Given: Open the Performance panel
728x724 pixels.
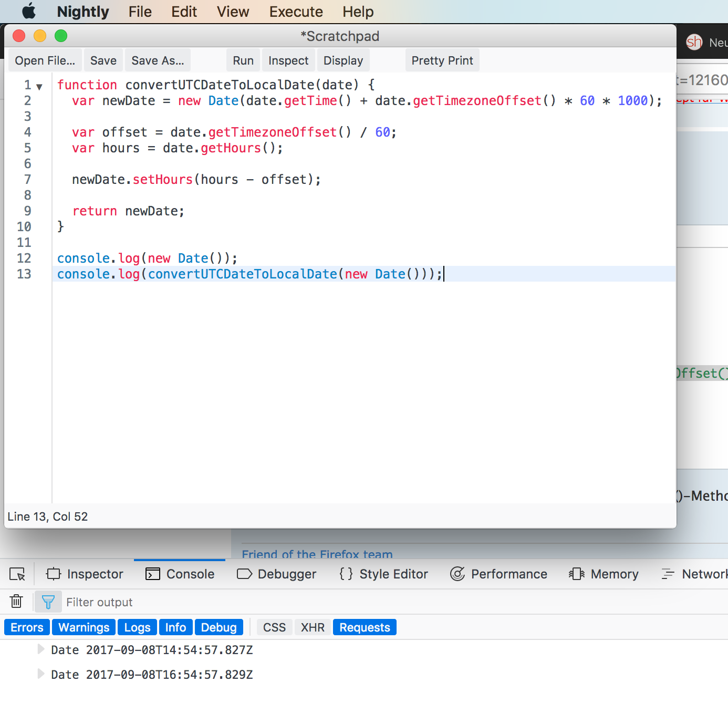Looking at the screenshot, I should pyautogui.click(x=498, y=574).
